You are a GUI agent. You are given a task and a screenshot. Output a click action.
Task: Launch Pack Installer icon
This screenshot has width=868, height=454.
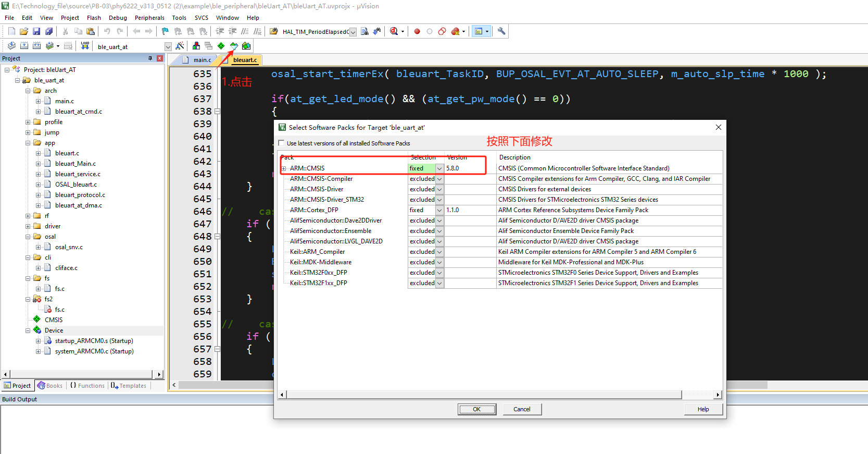(246, 46)
